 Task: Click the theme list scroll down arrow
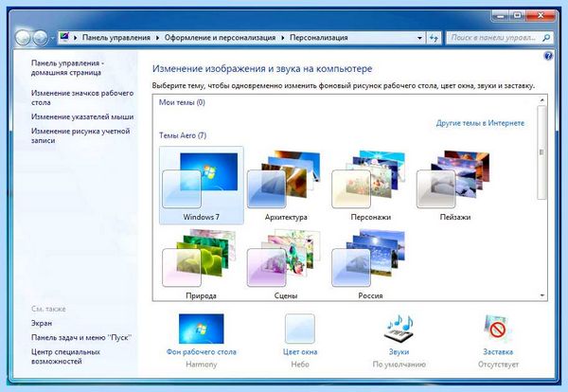[541, 295]
